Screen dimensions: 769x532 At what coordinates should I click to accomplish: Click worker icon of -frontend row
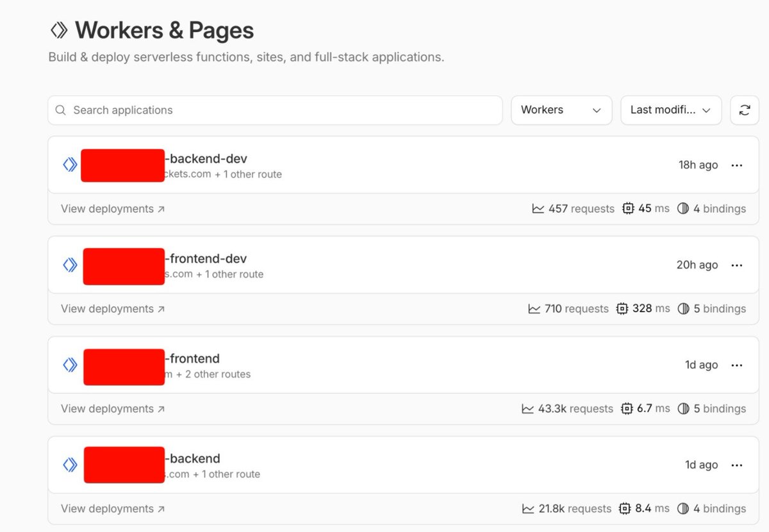pyautogui.click(x=70, y=365)
